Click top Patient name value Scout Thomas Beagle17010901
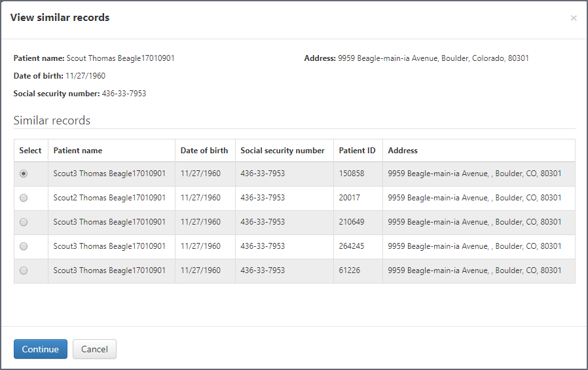Image resolution: width=588 pixels, height=370 pixels. tap(120, 58)
